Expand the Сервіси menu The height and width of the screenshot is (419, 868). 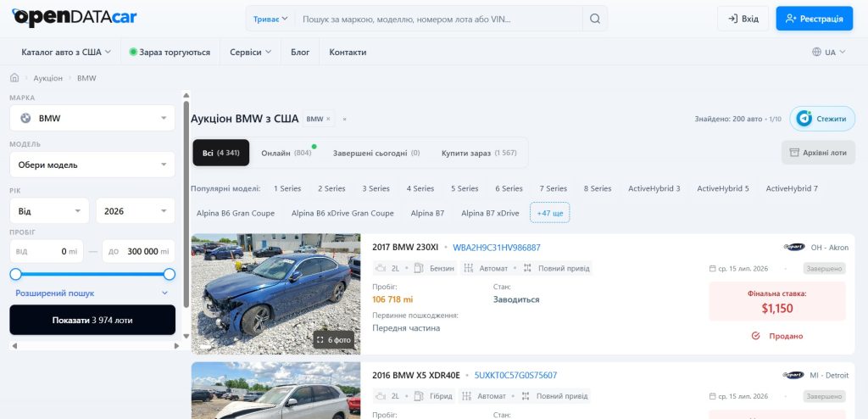pyautogui.click(x=250, y=52)
